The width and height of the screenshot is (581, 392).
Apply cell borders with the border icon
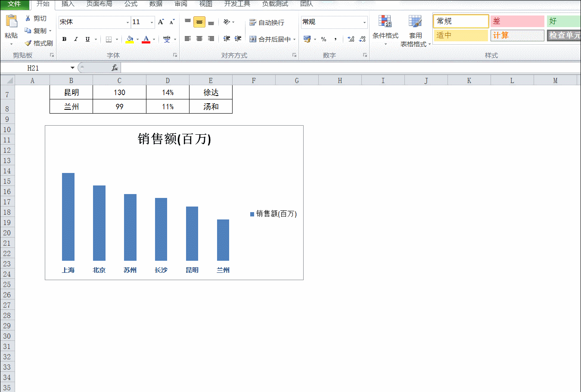pos(109,39)
